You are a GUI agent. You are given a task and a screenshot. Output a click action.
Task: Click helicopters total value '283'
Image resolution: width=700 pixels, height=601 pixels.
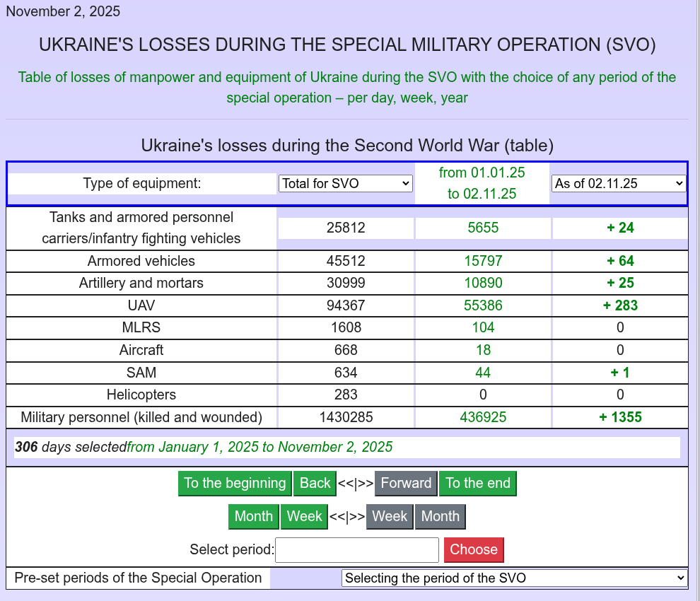point(346,395)
